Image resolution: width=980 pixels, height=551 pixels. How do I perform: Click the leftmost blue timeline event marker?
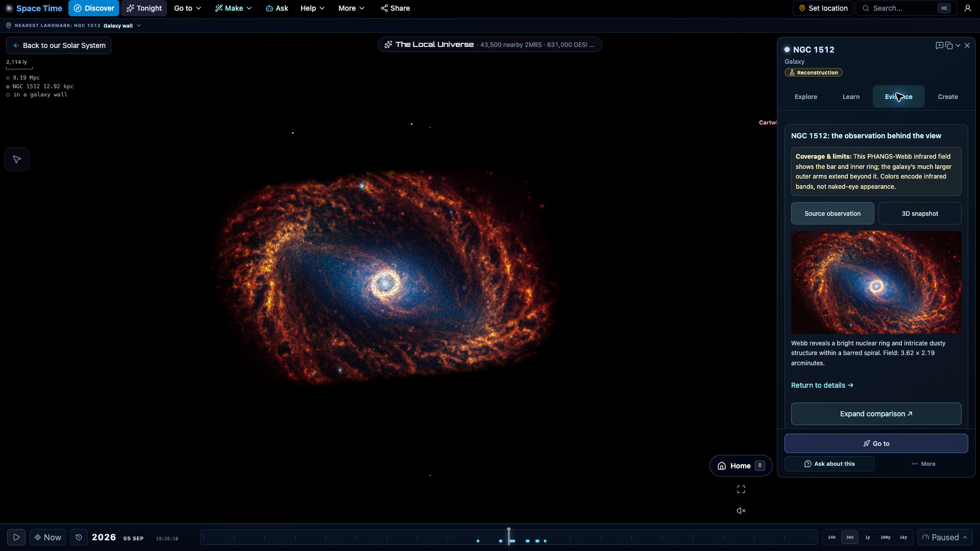(478, 541)
